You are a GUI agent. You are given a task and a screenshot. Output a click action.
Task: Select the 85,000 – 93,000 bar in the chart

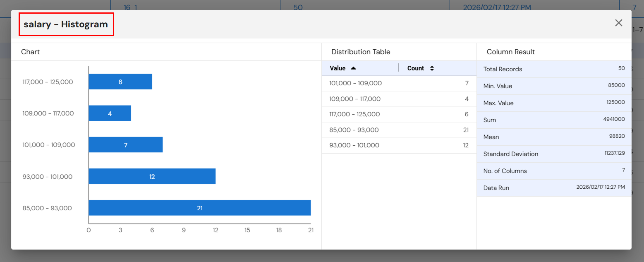pos(199,207)
